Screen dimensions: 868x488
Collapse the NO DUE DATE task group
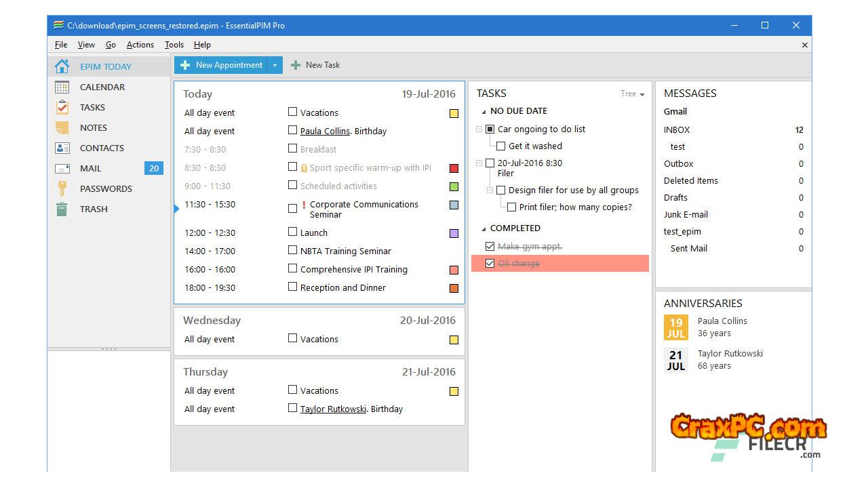pyautogui.click(x=484, y=111)
